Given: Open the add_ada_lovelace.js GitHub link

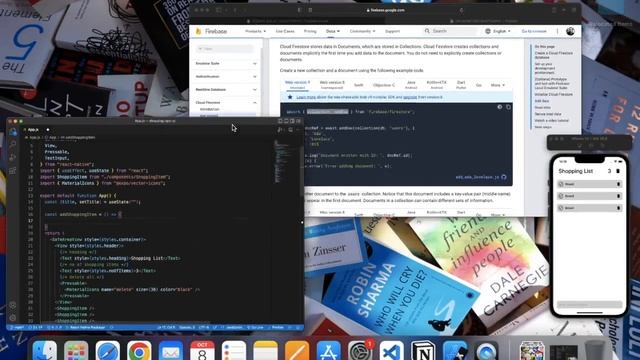Looking at the screenshot, I should pos(481,177).
